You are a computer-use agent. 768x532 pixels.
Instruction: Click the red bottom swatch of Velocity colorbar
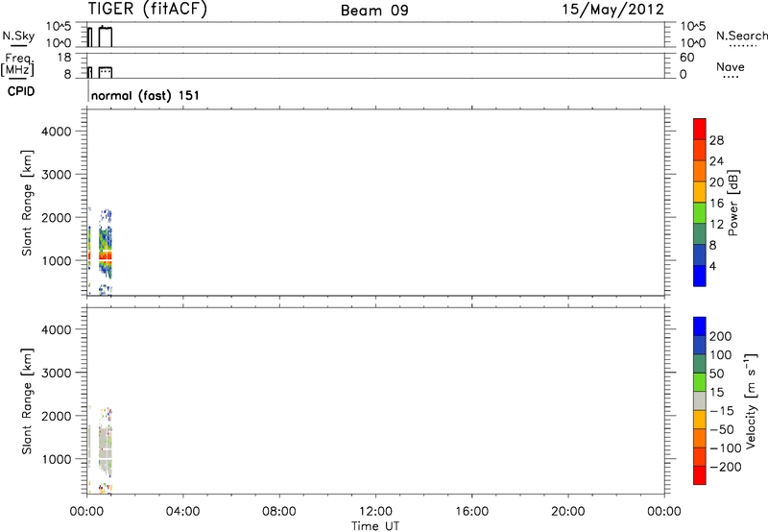coord(700,475)
